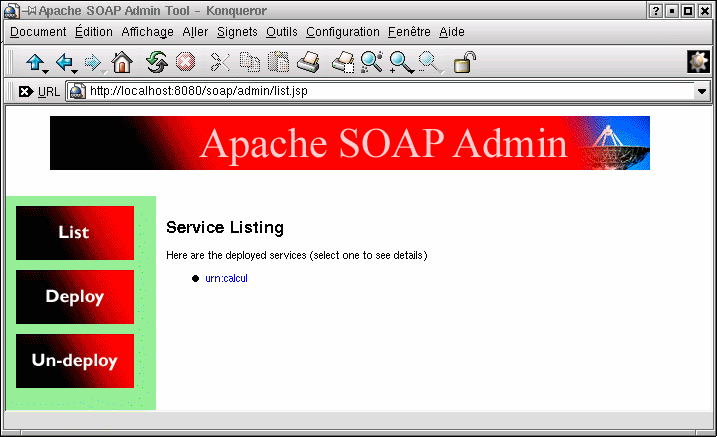Viewport: 717px width, 437px height.
Task: Navigate back with the Back arrow
Action: 64,62
